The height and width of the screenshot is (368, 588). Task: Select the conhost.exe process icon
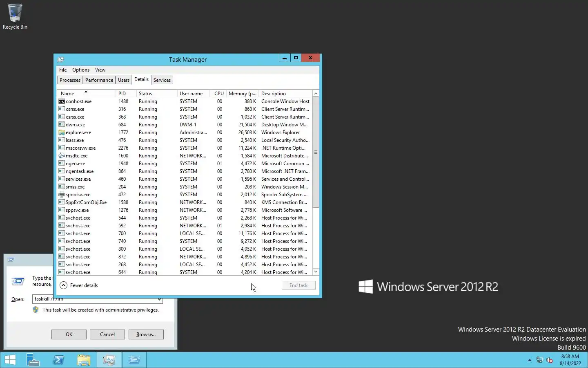pos(62,101)
